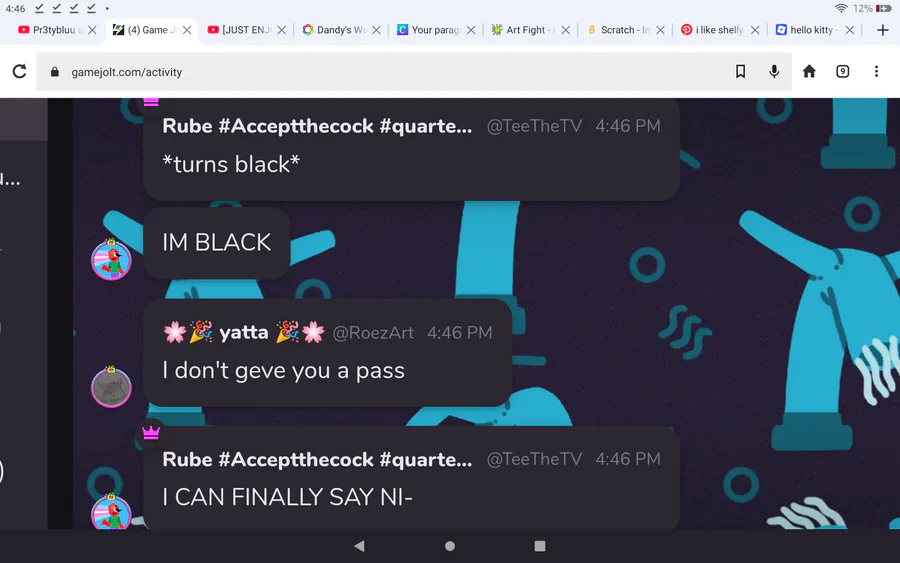Open the three-dot browser menu
The width and height of the screenshot is (900, 563).
876,71
